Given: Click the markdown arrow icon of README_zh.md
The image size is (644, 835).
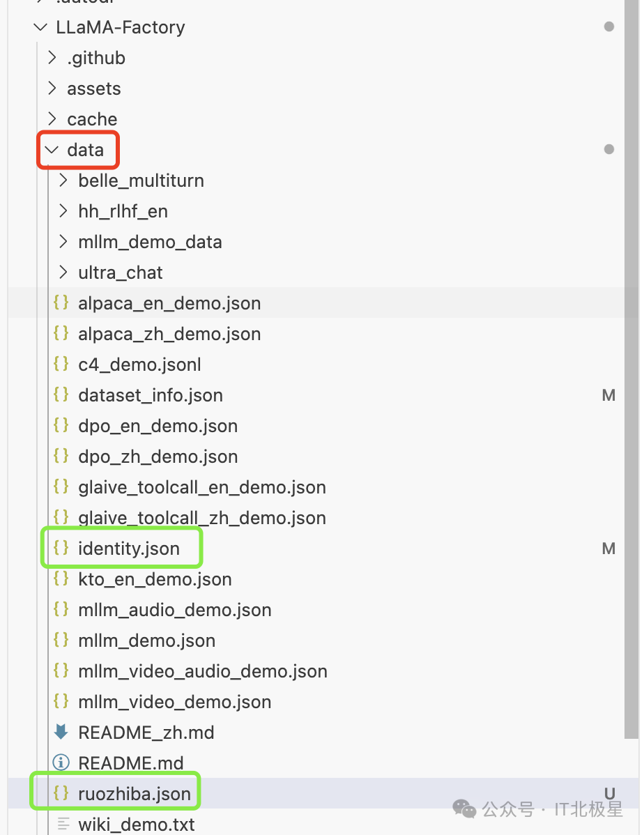Looking at the screenshot, I should [x=61, y=732].
